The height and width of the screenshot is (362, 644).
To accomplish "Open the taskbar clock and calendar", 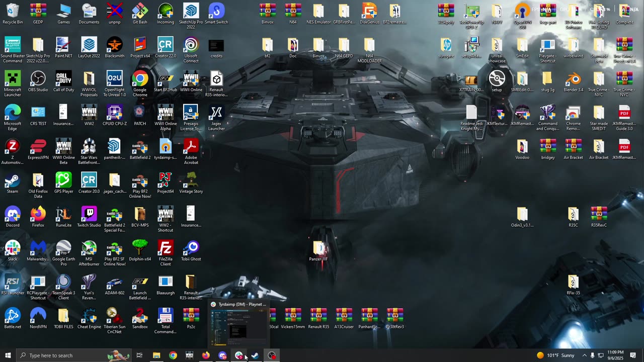I will click(x=615, y=355).
